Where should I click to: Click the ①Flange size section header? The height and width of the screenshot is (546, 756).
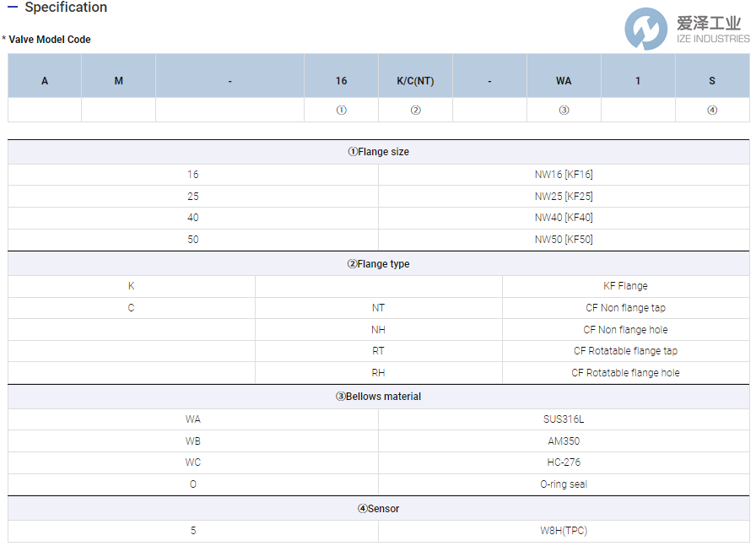(x=378, y=152)
